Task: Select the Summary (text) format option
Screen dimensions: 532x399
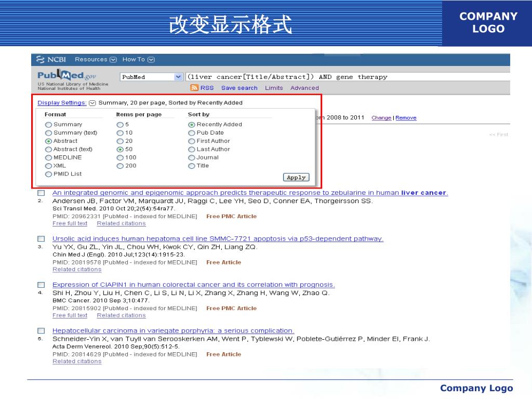Action: 48,133
